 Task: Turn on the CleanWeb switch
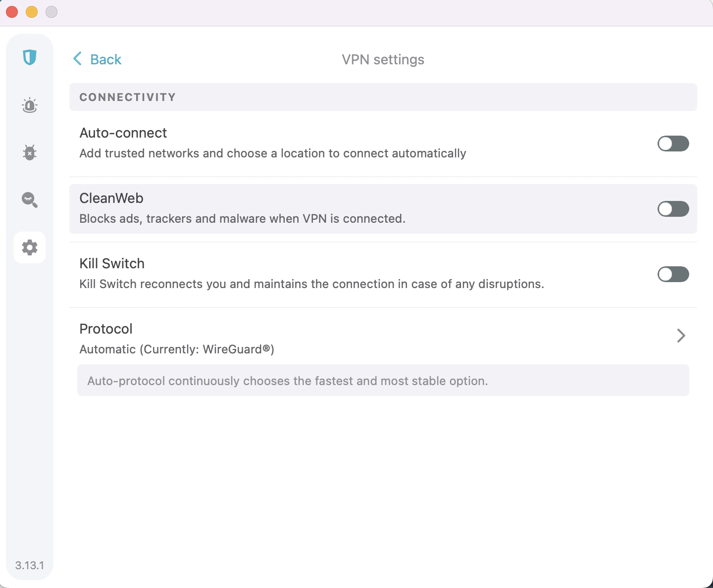(x=673, y=209)
